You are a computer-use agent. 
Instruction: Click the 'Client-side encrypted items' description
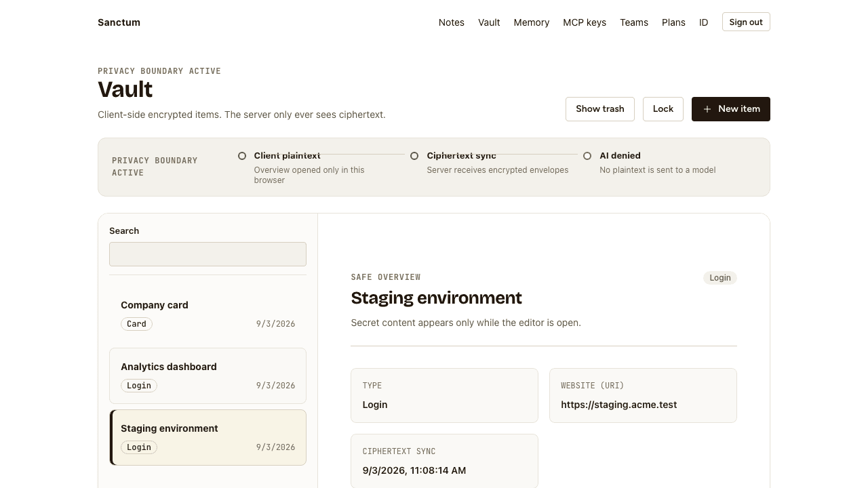click(241, 115)
